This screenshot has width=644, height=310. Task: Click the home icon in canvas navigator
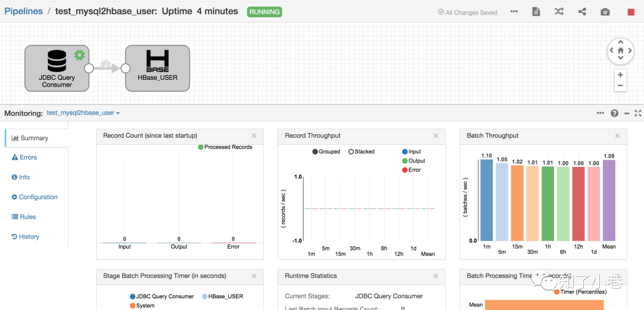click(x=621, y=51)
